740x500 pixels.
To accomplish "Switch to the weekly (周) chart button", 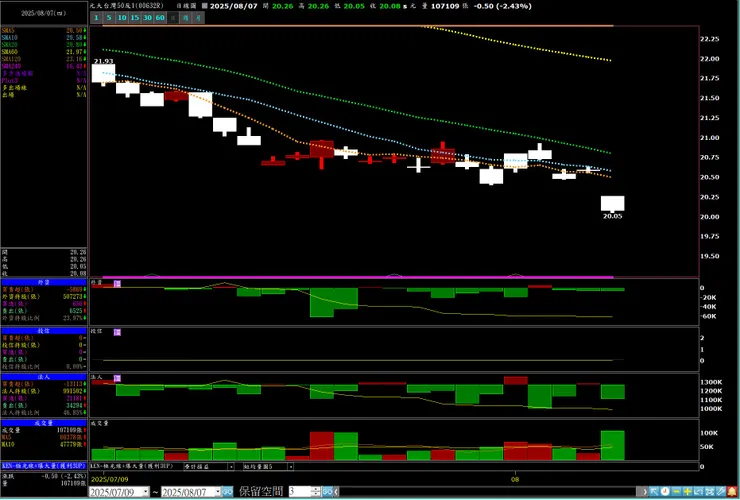I will [186, 17].
